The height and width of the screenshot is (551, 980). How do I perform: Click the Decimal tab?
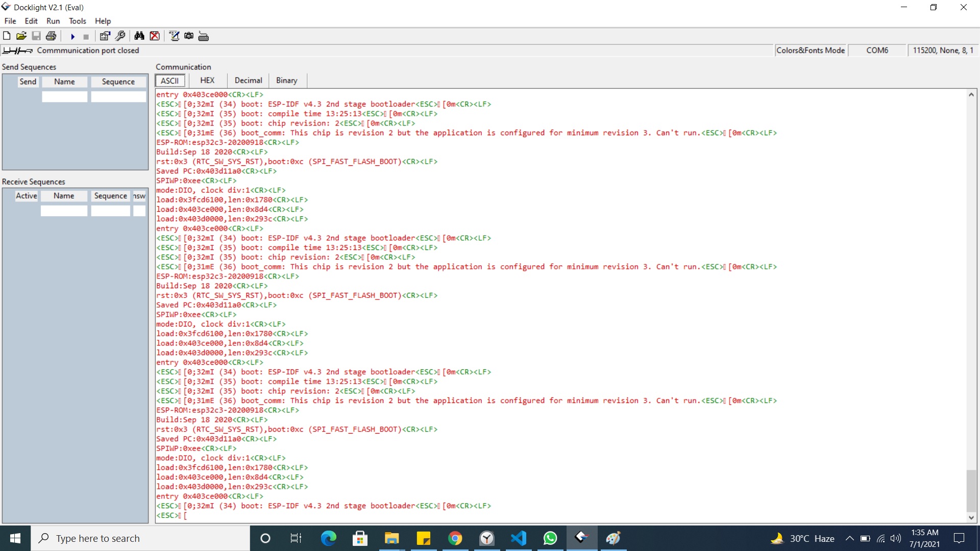point(249,80)
